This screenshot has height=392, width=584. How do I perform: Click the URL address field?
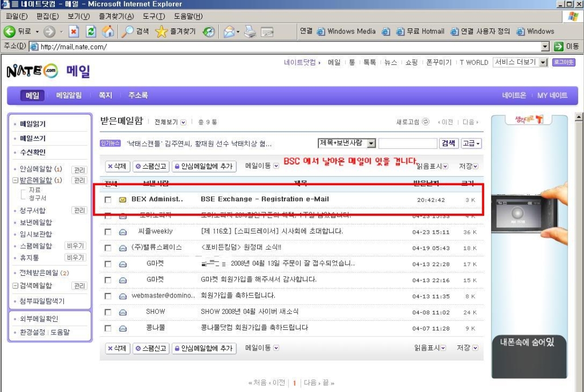(286, 47)
